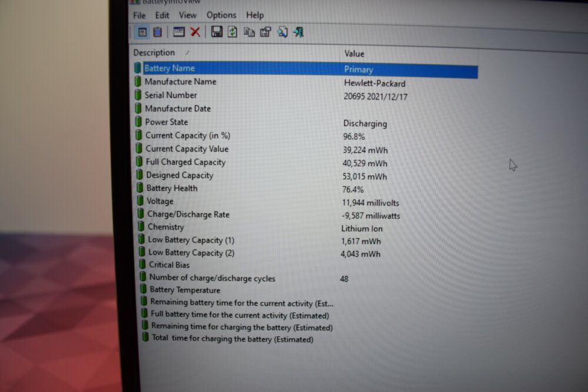Click the Copy Selected Items icon

[249, 32]
